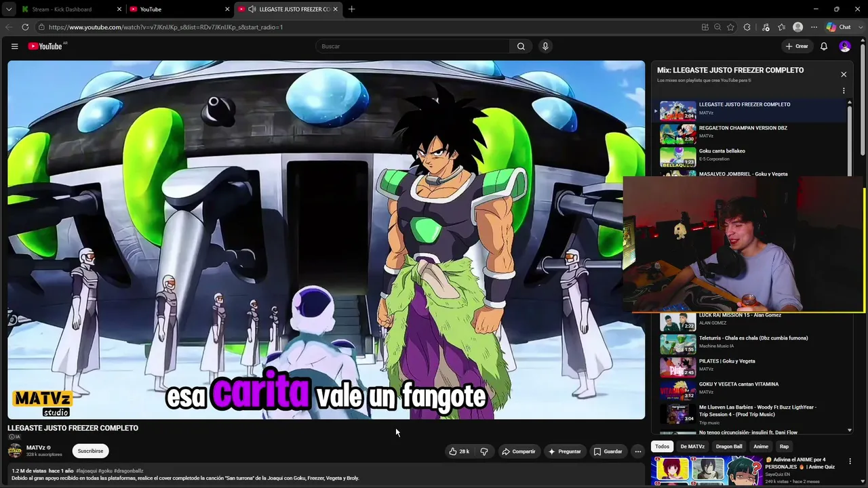Close the YouTube tab
This screenshot has height=488, width=868.
pos(227,9)
